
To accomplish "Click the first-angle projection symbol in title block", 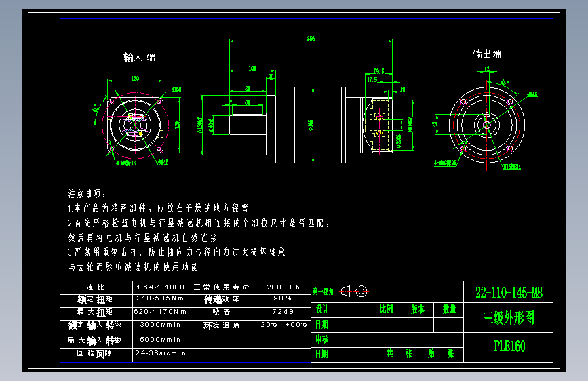I will (x=354, y=291).
